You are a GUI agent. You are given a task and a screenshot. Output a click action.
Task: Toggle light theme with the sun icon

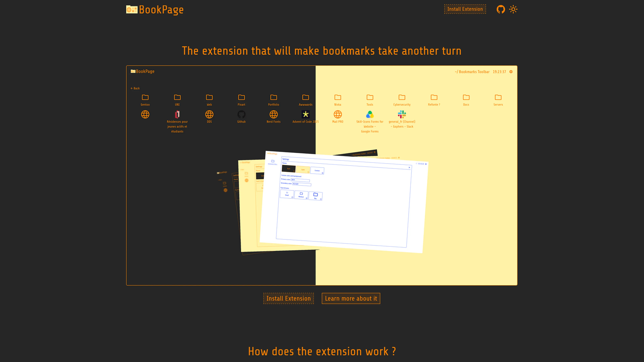(513, 10)
